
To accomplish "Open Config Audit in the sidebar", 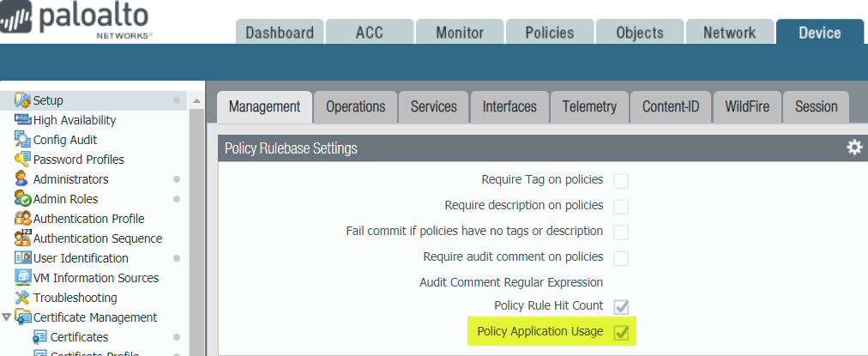I will [x=65, y=140].
